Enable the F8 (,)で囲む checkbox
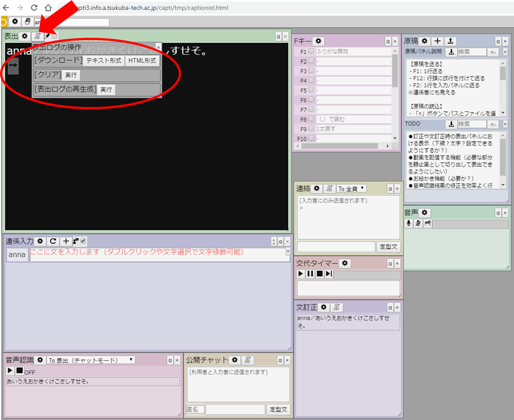The width and height of the screenshot is (514, 420). tap(311, 119)
